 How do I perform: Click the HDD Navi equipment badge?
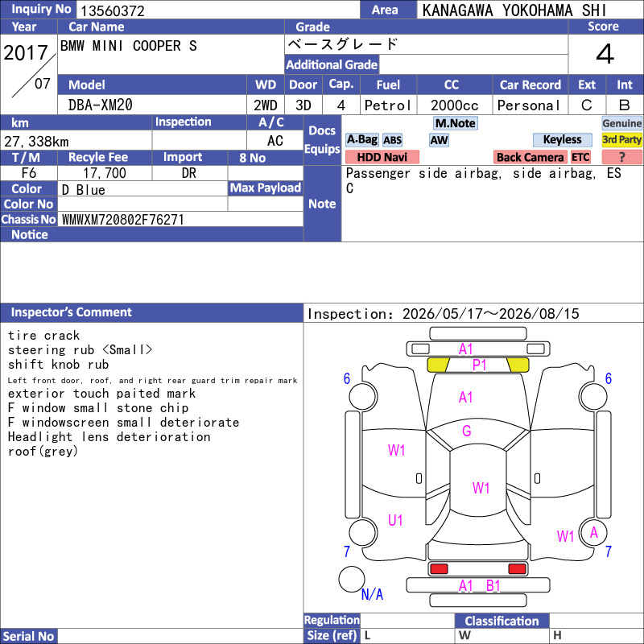pyautogui.click(x=382, y=157)
